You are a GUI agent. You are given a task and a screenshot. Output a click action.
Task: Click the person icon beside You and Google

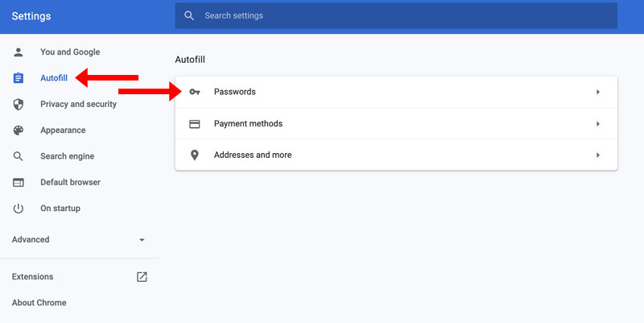18,52
